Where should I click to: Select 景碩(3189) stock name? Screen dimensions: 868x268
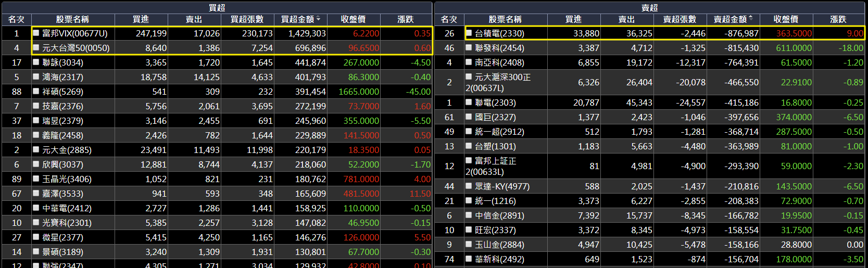tap(62, 252)
